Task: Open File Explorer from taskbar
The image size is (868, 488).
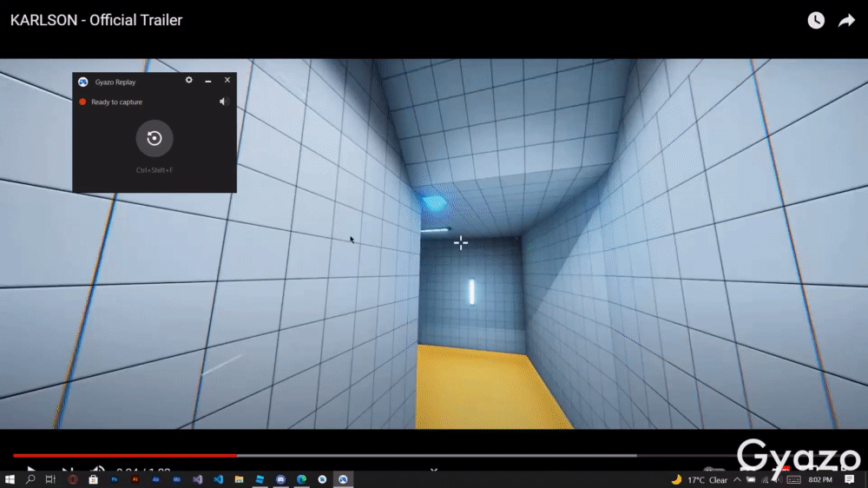Action: pyautogui.click(x=240, y=479)
